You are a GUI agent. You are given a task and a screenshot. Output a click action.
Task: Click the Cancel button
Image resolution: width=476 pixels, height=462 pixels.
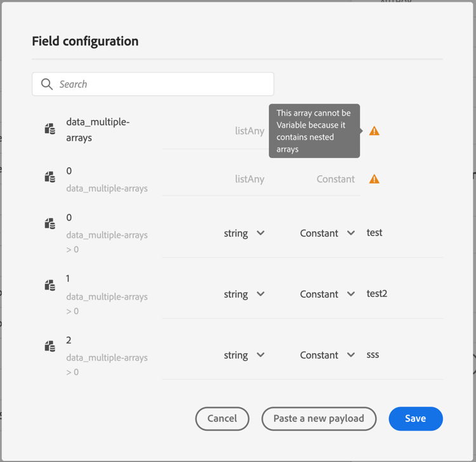tap(222, 418)
